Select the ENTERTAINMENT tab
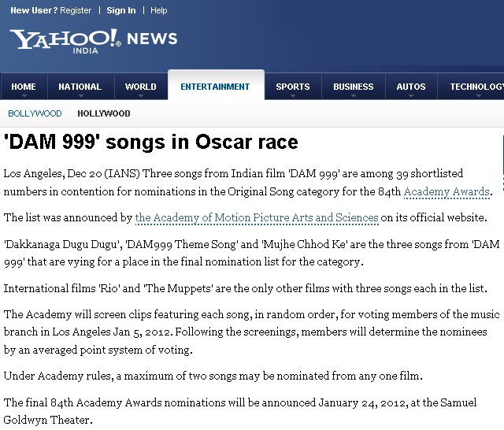Image resolution: width=504 pixels, height=430 pixels. pos(215,87)
